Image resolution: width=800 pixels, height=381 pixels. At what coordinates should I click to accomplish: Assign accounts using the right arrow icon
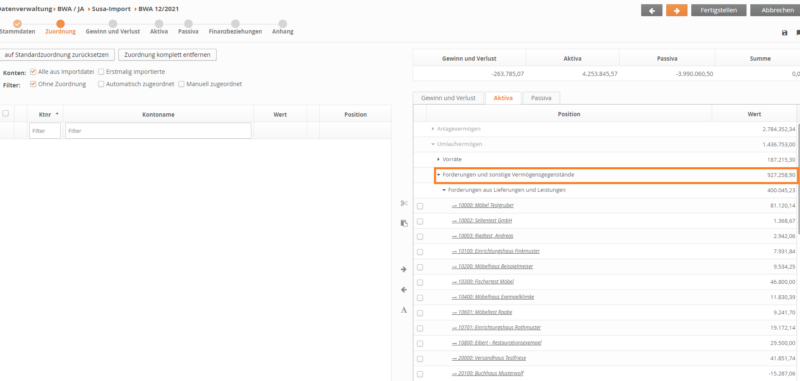(x=404, y=269)
